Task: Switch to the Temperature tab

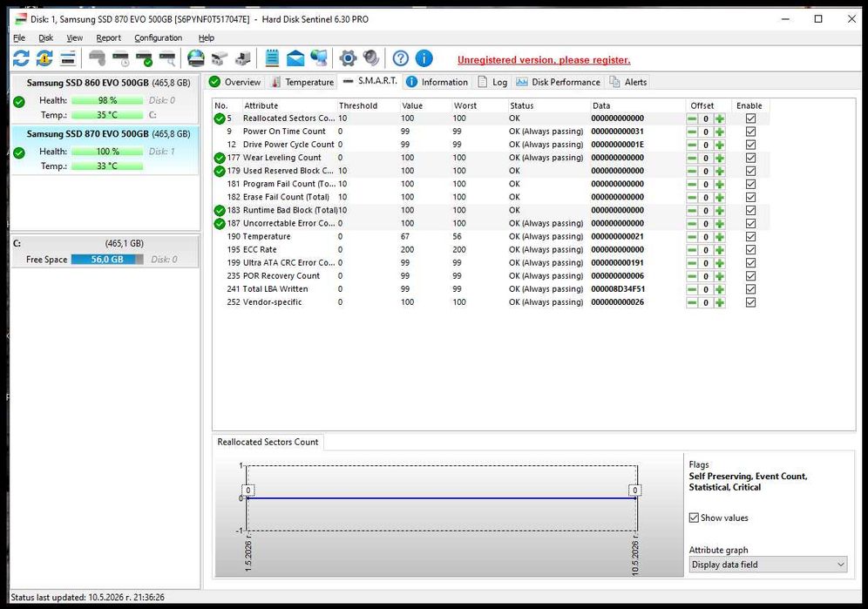Action: point(302,82)
